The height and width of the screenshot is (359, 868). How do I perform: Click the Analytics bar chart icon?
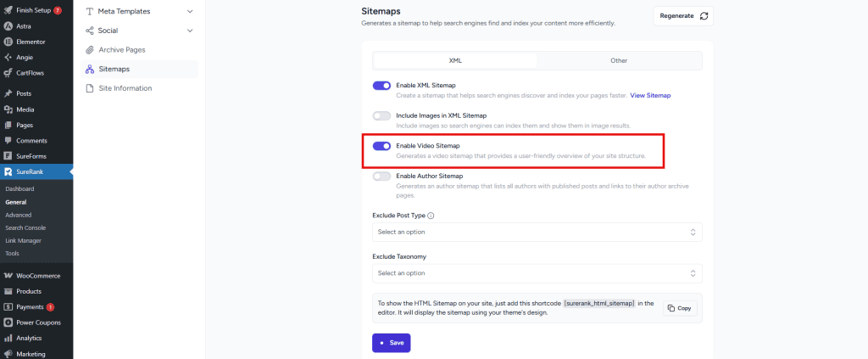(8, 338)
